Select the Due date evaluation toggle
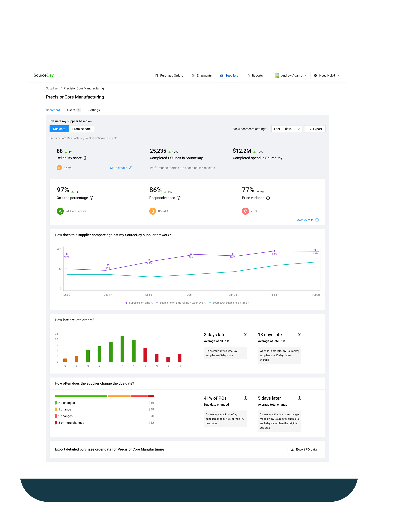 [x=59, y=129]
